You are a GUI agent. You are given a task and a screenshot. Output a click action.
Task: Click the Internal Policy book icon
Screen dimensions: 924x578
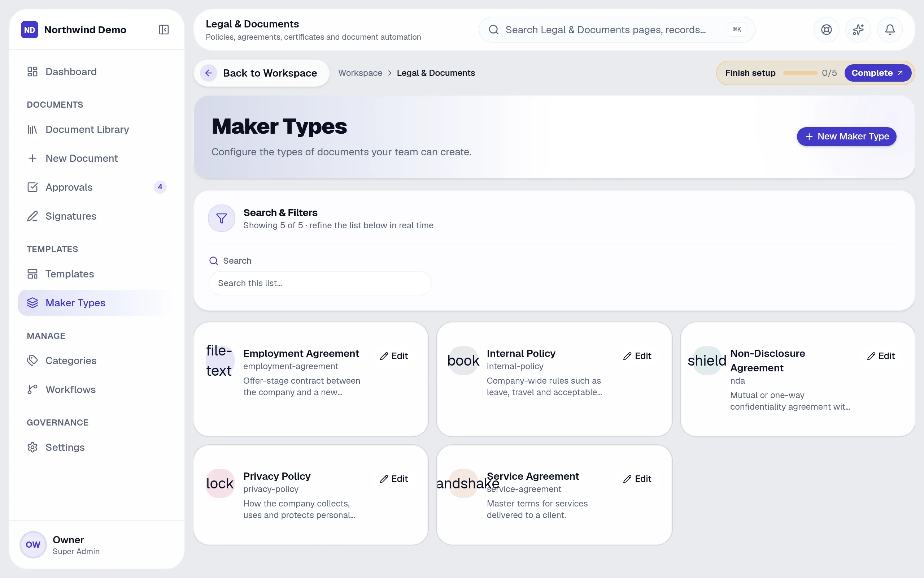tap(463, 361)
